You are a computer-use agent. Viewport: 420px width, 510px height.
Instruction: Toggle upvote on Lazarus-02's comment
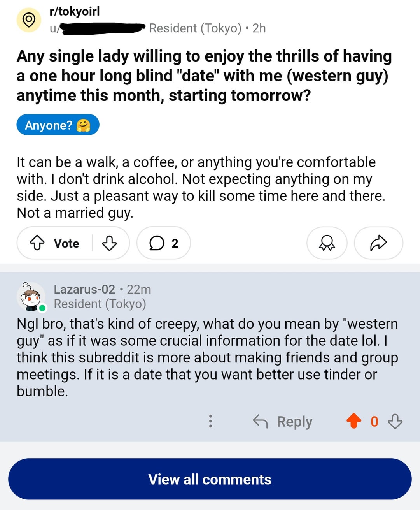pyautogui.click(x=354, y=421)
